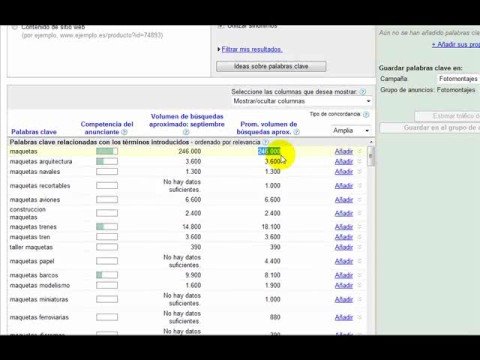Add keyword maquetas via Añadir link
The width and height of the screenshot is (480, 360).
pyautogui.click(x=344, y=151)
